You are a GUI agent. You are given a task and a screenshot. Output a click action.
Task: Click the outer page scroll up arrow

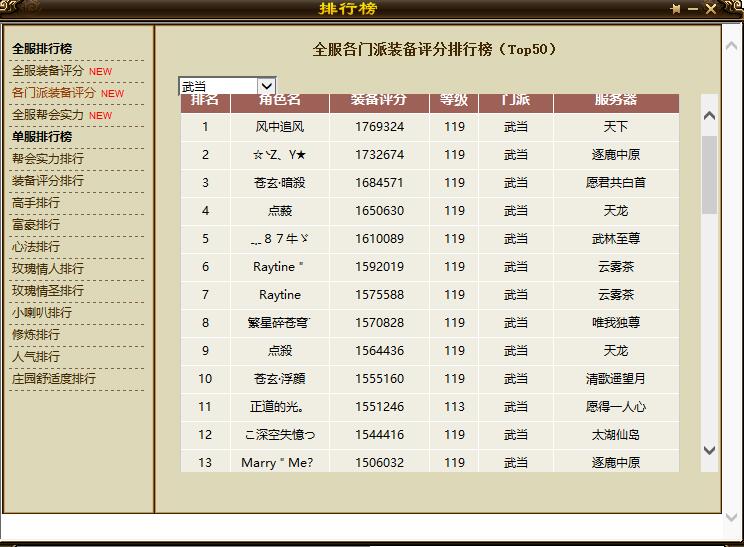(731, 46)
